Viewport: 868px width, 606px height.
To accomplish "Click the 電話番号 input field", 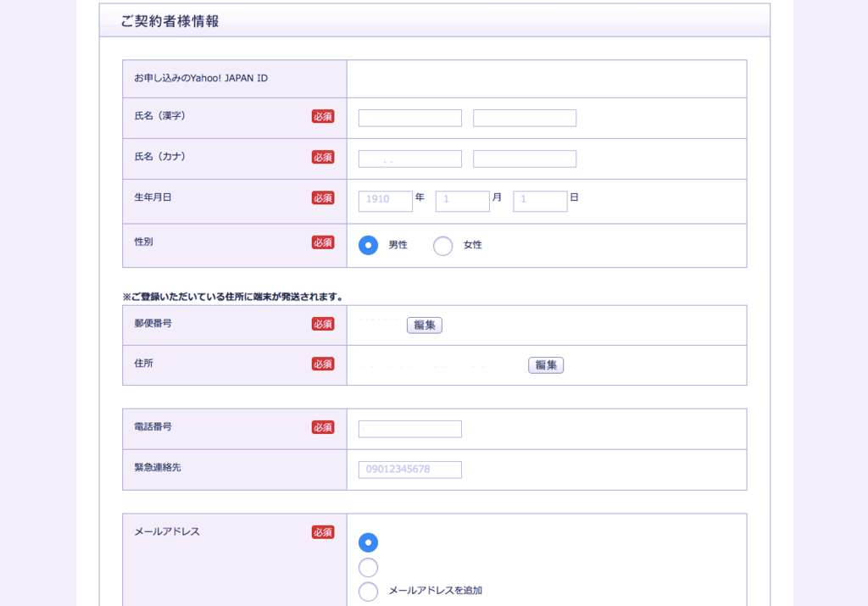I will tap(409, 429).
